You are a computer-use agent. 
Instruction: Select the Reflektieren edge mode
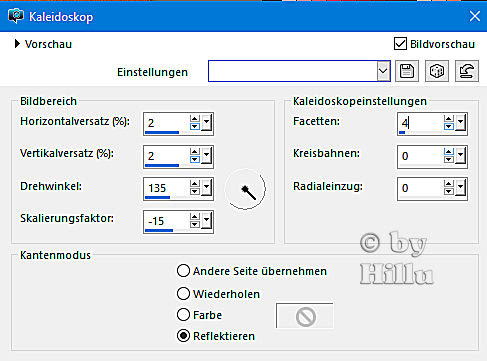[x=183, y=336]
